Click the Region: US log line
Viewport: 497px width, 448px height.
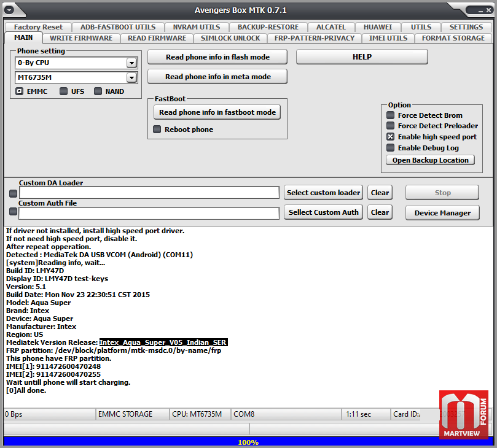pos(25,334)
